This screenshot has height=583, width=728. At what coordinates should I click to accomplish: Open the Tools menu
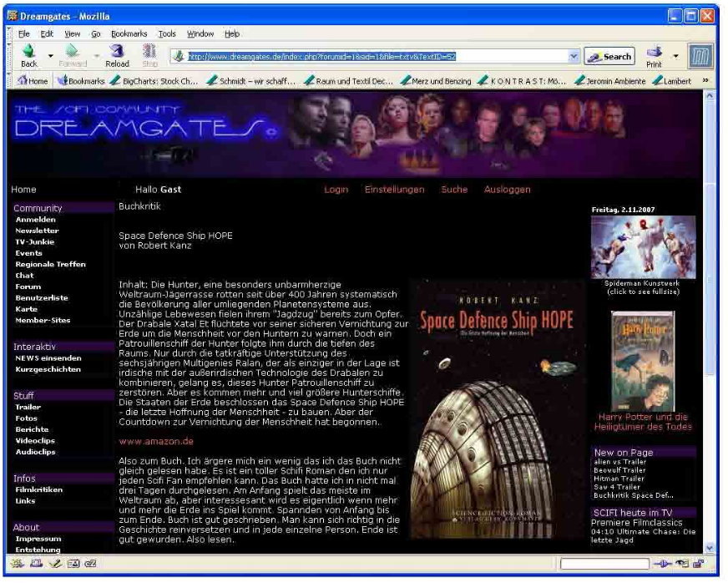tap(167, 33)
